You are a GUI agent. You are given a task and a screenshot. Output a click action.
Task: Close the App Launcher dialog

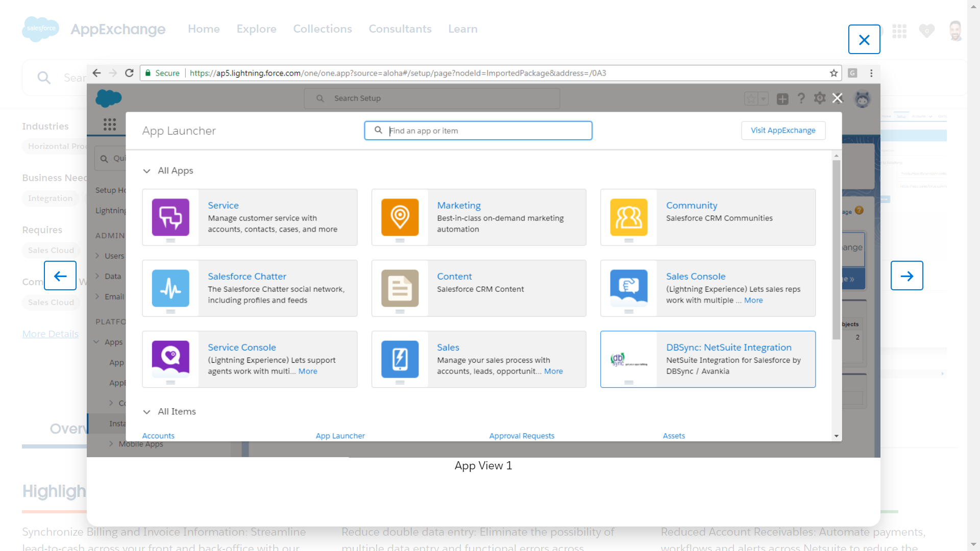837,98
